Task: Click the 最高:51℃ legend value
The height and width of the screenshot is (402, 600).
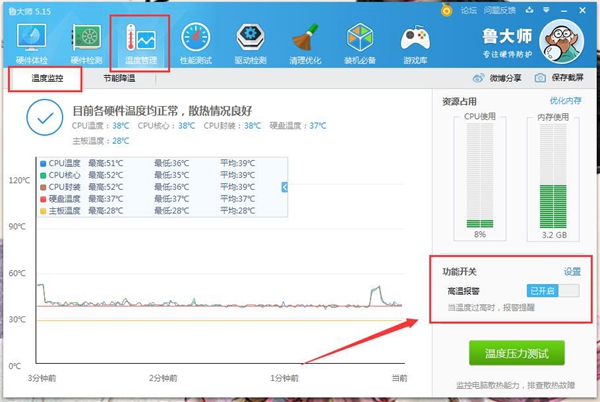Action: pyautogui.click(x=106, y=163)
